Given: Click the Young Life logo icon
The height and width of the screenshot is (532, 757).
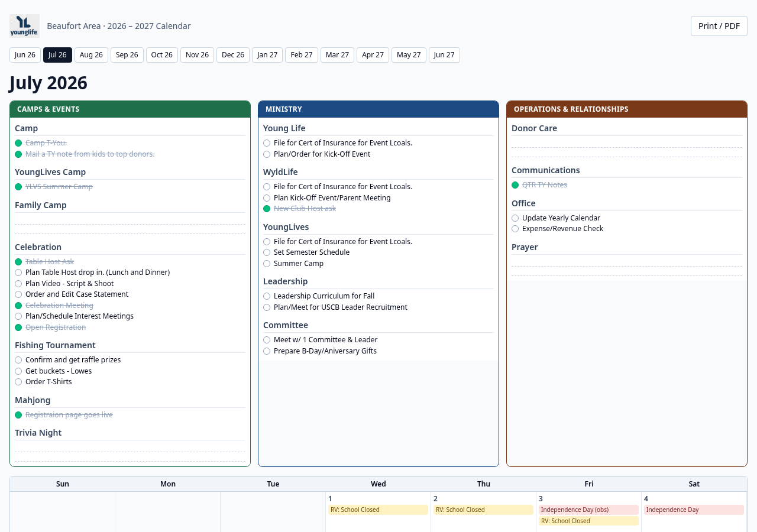Looking at the screenshot, I should [x=24, y=26].
